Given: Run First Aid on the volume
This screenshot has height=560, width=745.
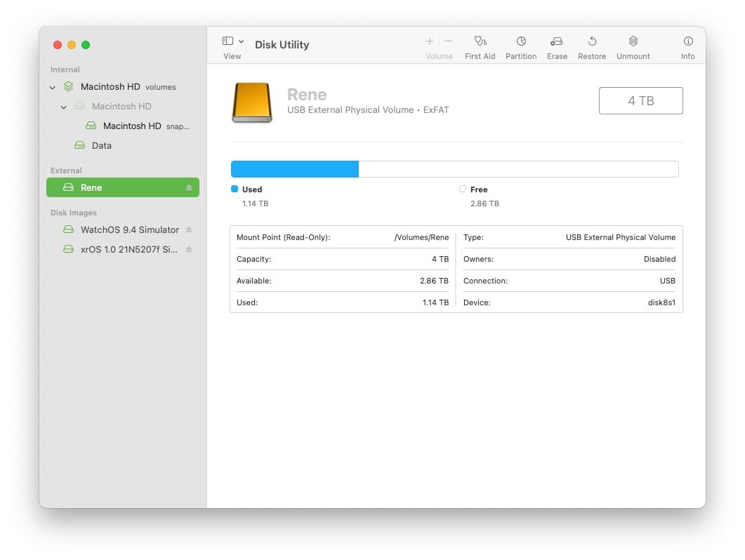Looking at the screenshot, I should point(480,47).
